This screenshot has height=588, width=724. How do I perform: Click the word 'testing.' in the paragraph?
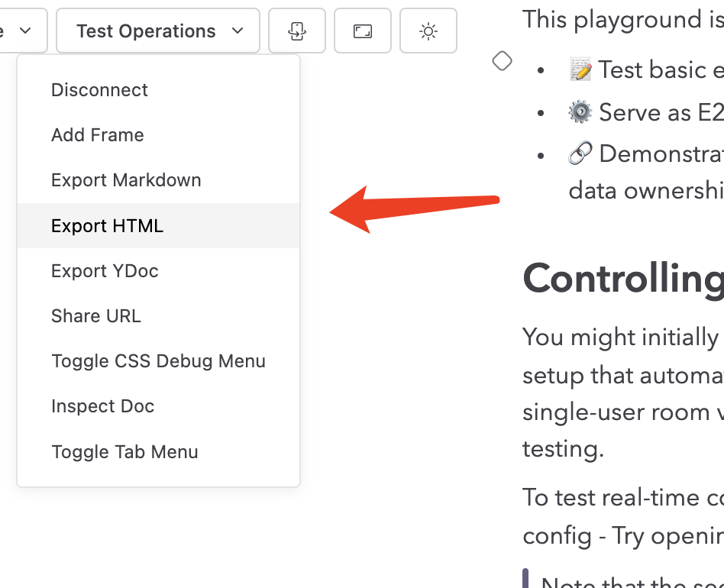tap(564, 448)
